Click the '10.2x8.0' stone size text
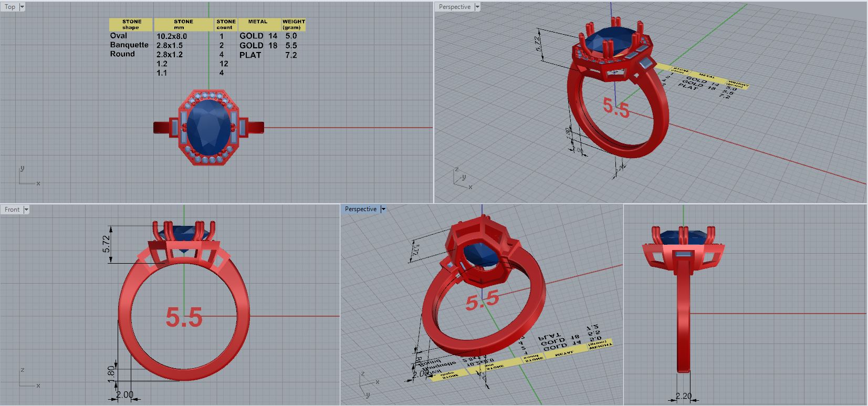This screenshot has height=406, width=868. 172,36
